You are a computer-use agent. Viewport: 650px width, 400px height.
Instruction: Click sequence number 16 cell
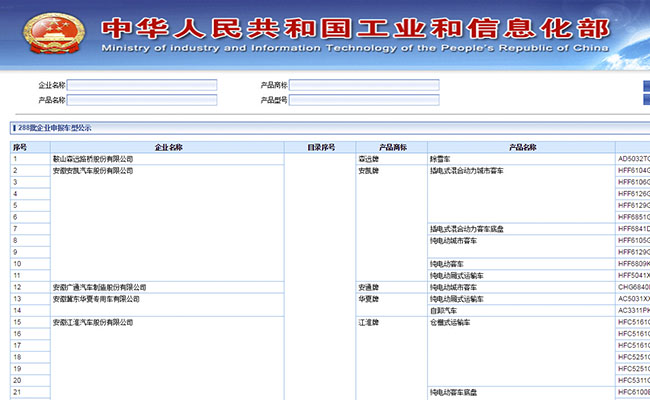coord(30,334)
